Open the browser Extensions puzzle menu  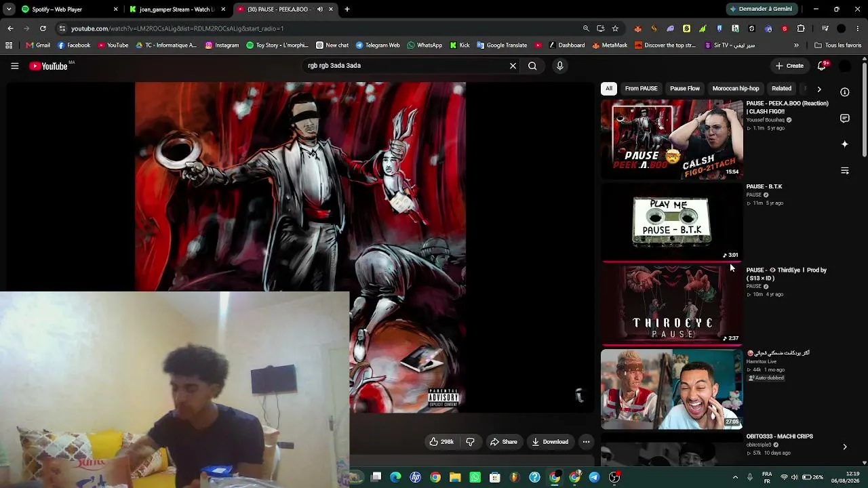[801, 28]
